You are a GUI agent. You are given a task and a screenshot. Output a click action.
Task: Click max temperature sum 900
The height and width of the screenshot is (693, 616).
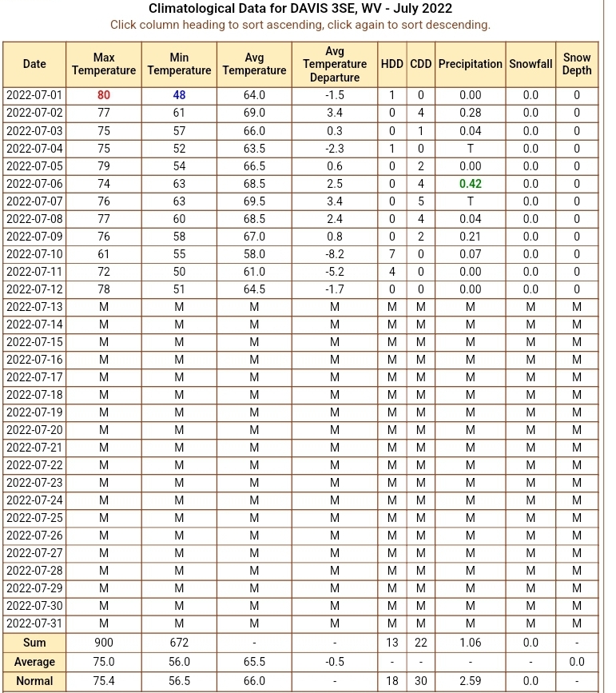coord(104,643)
